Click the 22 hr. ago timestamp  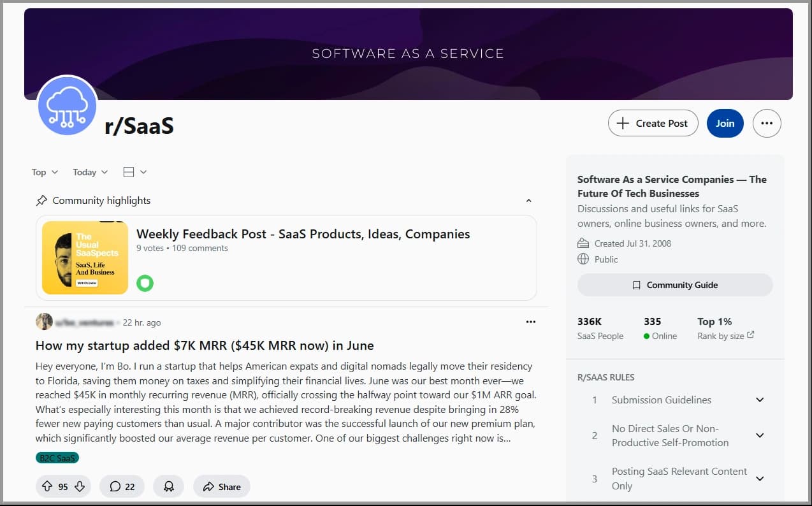coord(141,322)
